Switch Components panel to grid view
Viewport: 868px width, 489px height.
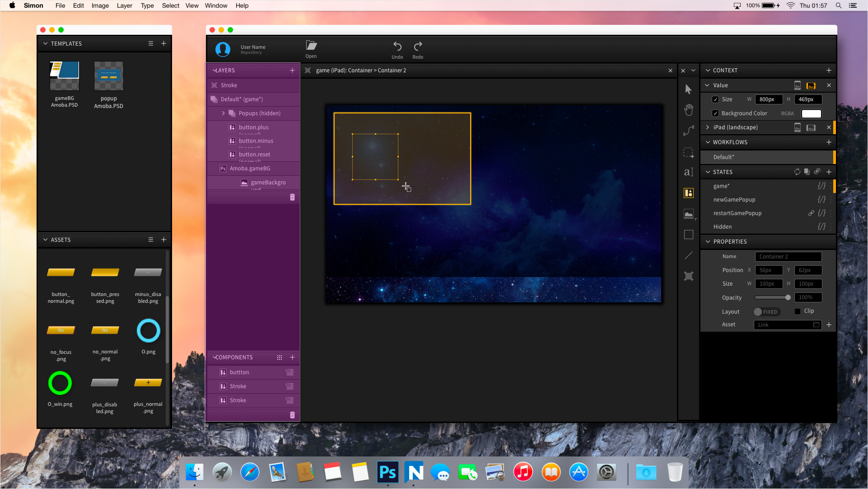(279, 357)
